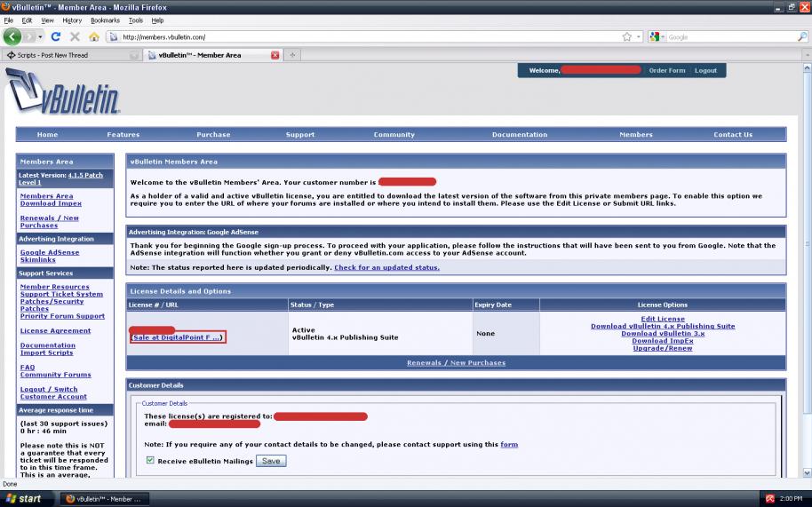Image resolution: width=812 pixels, height=507 pixels.
Task: Open the Home navigation item
Action: coord(47,134)
